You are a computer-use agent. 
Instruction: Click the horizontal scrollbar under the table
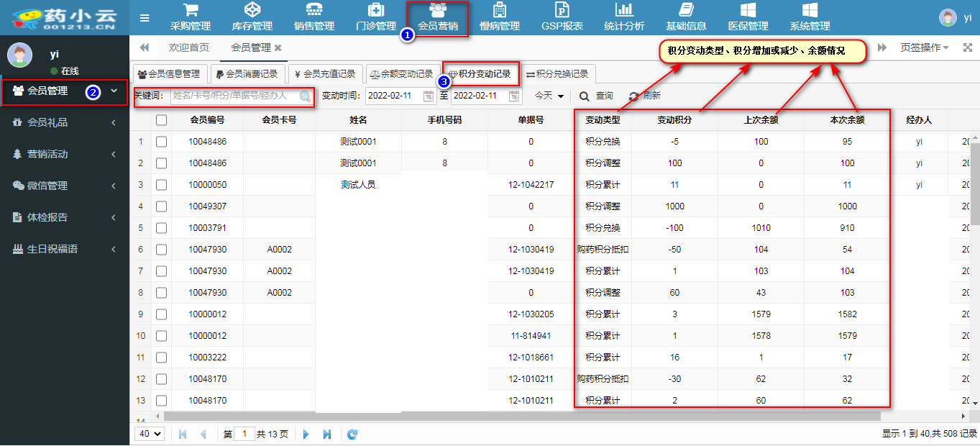pos(503,416)
